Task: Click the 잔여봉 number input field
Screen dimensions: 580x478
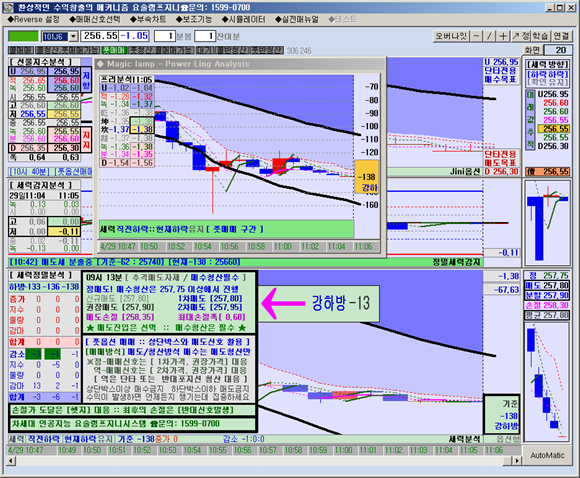Action: tap(205, 36)
